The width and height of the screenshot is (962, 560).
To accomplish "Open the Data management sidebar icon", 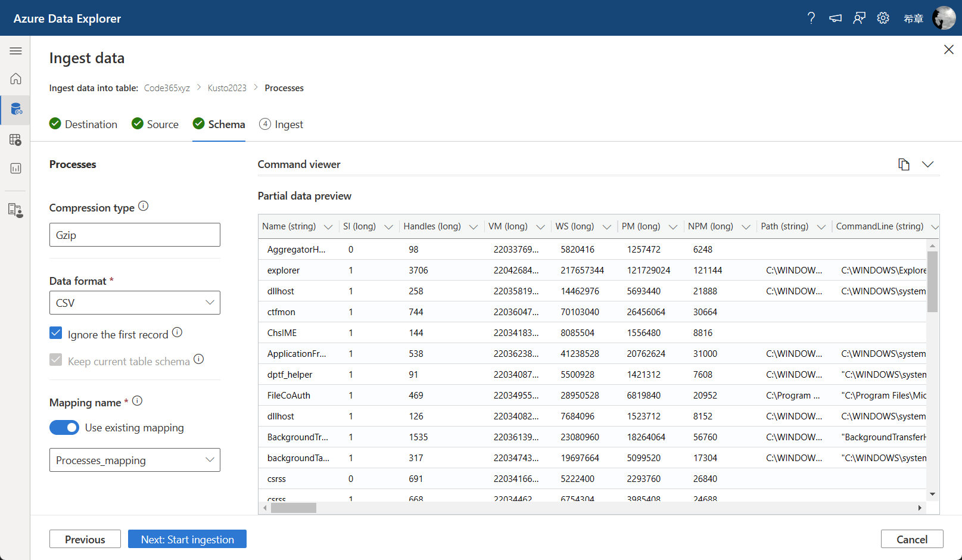I will tap(16, 109).
